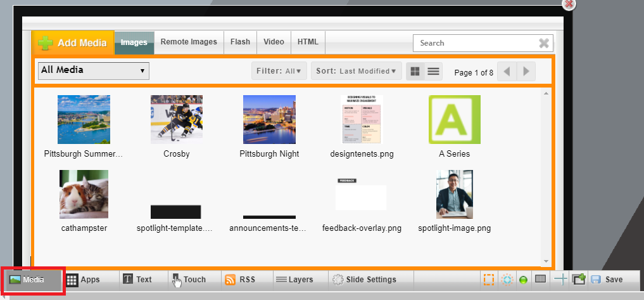Open the Touch tool

(x=194, y=280)
